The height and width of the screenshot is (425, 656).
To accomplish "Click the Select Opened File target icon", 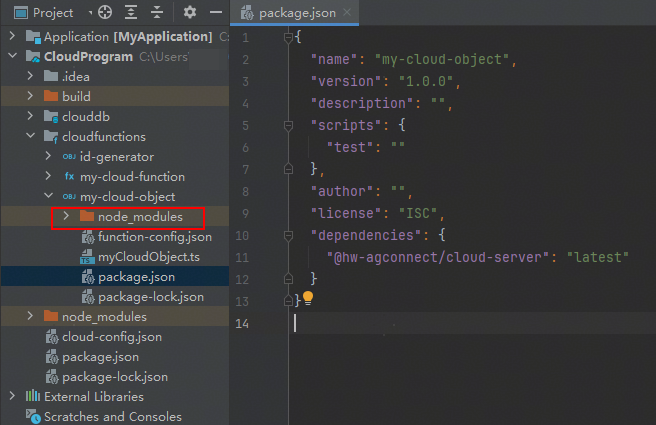I will (106, 13).
